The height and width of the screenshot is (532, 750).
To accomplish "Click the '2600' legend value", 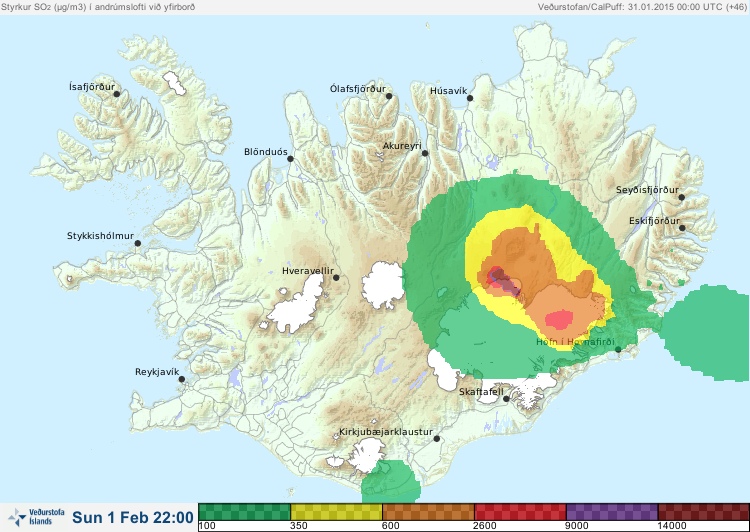I will 485,526.
